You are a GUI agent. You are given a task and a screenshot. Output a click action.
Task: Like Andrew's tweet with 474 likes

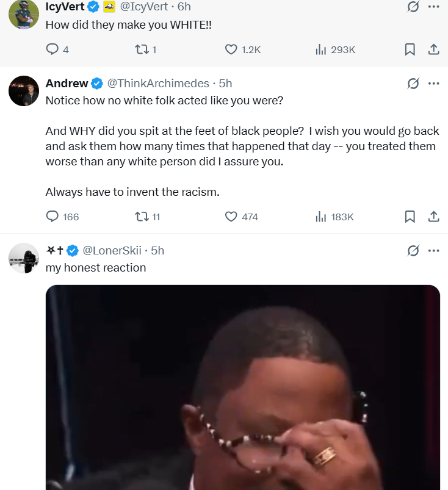point(231,217)
